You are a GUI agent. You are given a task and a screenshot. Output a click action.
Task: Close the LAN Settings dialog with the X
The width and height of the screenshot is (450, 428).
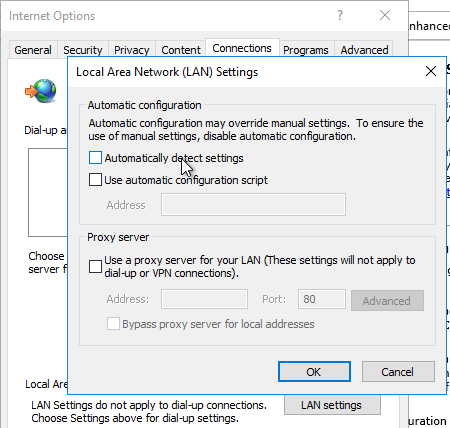pyautogui.click(x=431, y=71)
